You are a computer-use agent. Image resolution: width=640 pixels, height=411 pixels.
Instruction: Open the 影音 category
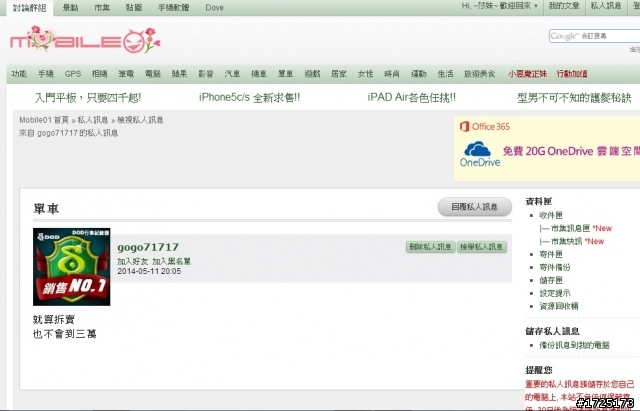click(x=206, y=74)
